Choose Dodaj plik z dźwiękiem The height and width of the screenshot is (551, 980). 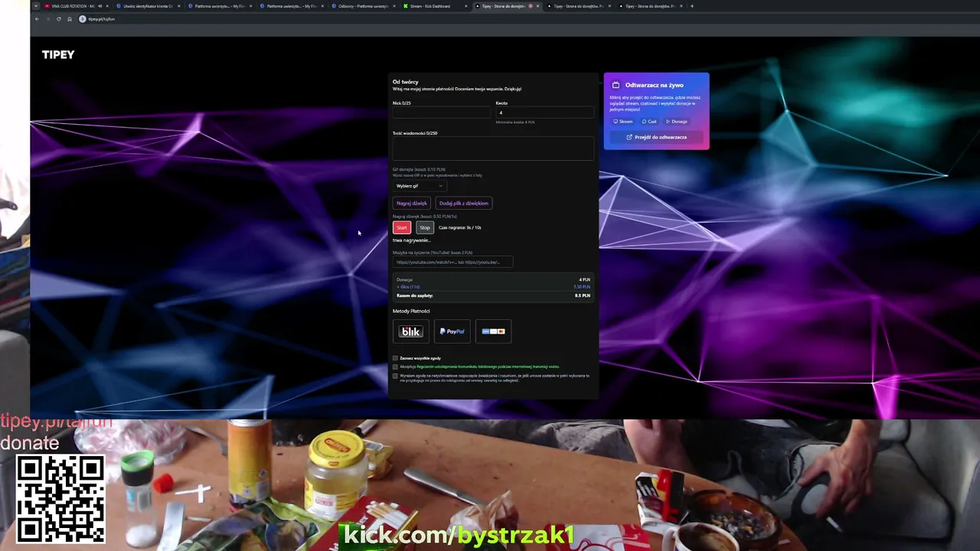click(464, 204)
